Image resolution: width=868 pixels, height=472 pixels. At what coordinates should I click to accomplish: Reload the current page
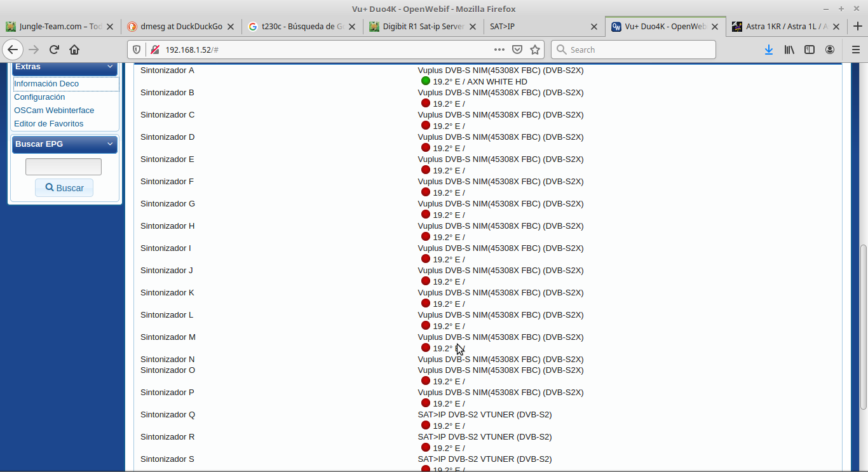(54, 50)
